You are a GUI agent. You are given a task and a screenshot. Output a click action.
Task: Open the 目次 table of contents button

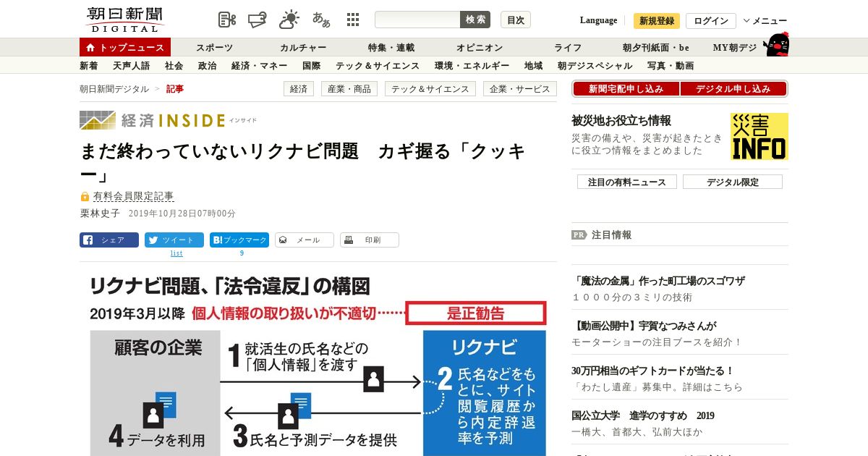[516, 20]
